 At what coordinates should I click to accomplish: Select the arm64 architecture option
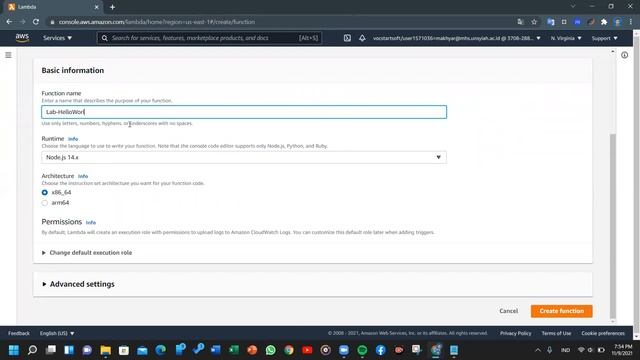tap(44, 203)
